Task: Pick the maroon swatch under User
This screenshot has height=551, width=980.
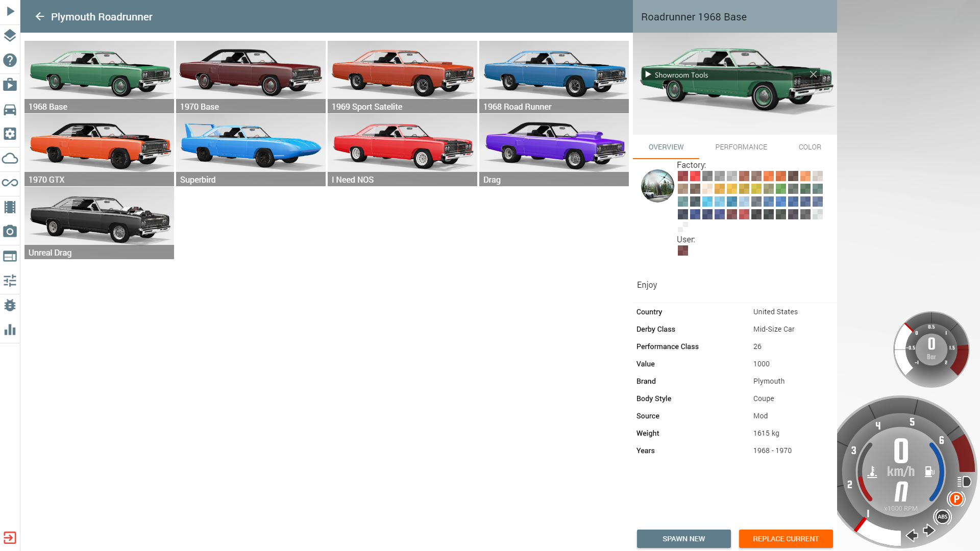Action: (x=682, y=251)
